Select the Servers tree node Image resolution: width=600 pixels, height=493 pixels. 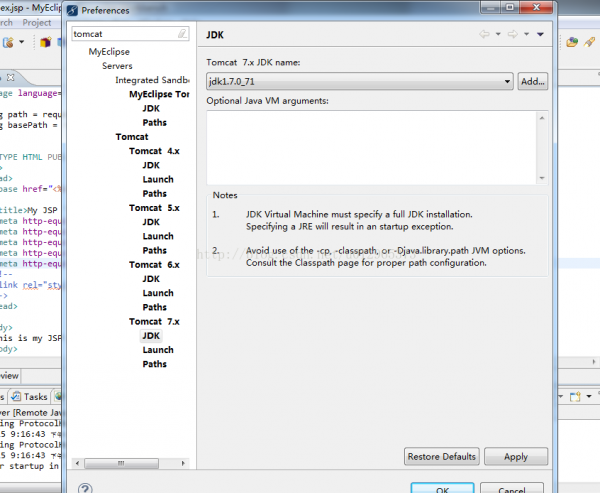click(117, 66)
